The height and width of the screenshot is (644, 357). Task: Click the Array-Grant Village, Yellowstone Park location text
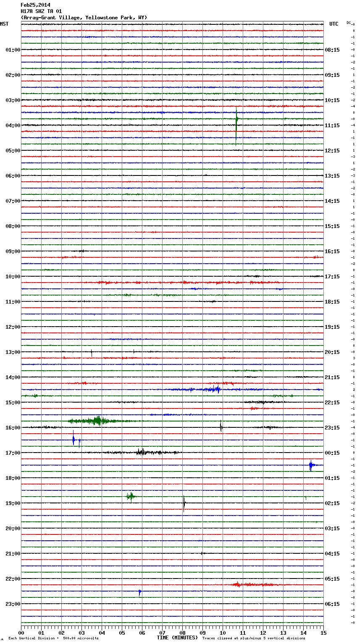pyautogui.click(x=84, y=18)
